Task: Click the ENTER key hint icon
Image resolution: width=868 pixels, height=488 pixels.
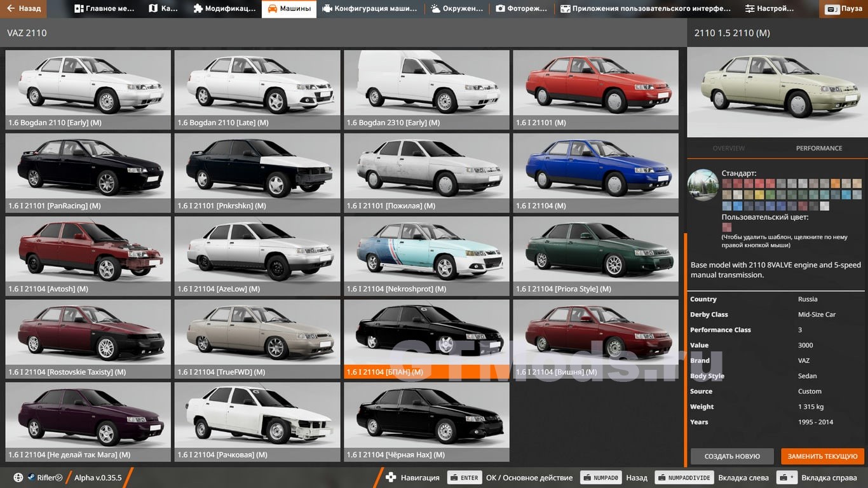Action: tap(464, 478)
